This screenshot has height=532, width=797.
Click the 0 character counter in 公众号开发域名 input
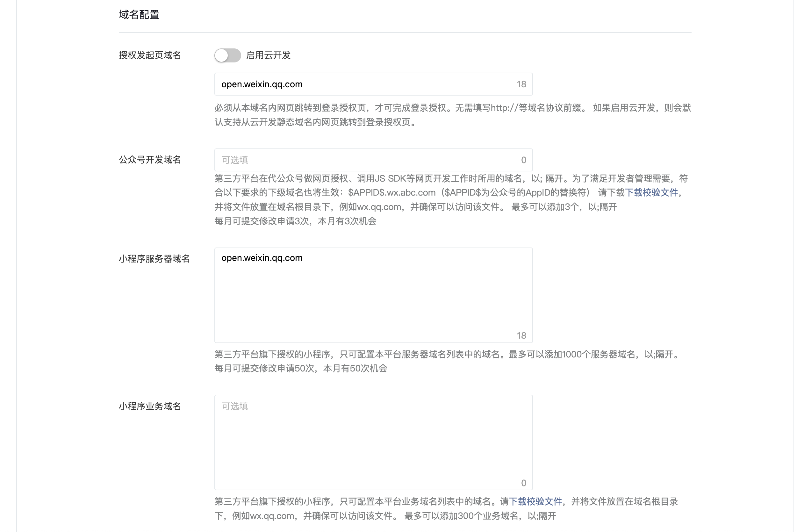coord(524,160)
